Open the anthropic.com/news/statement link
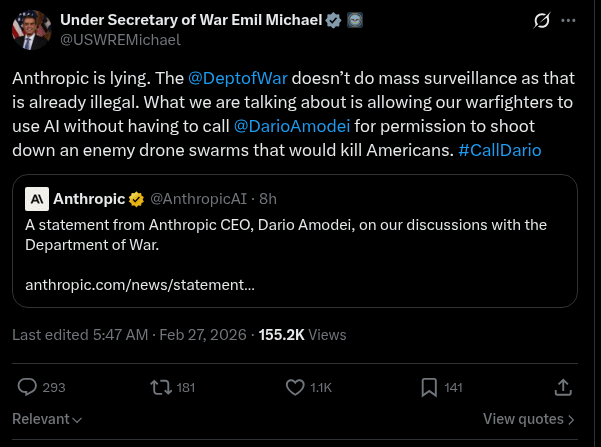Screen dimensions: 601x447 [x=139, y=285]
